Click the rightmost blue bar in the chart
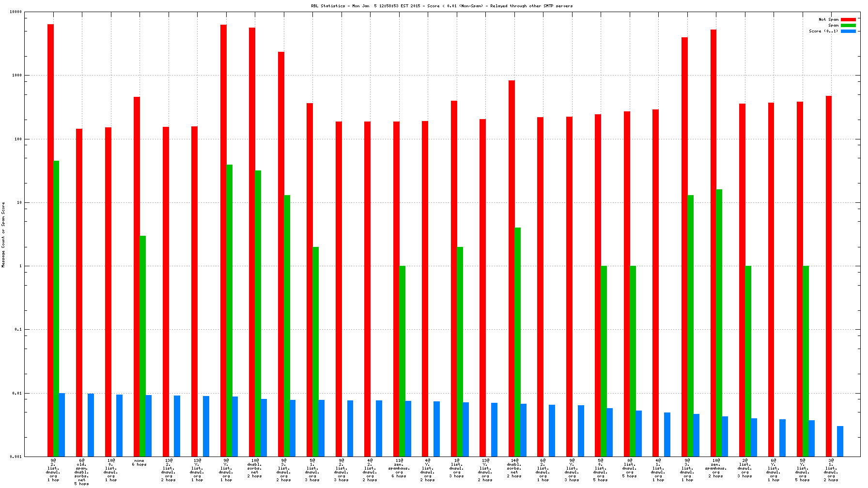 click(x=840, y=441)
